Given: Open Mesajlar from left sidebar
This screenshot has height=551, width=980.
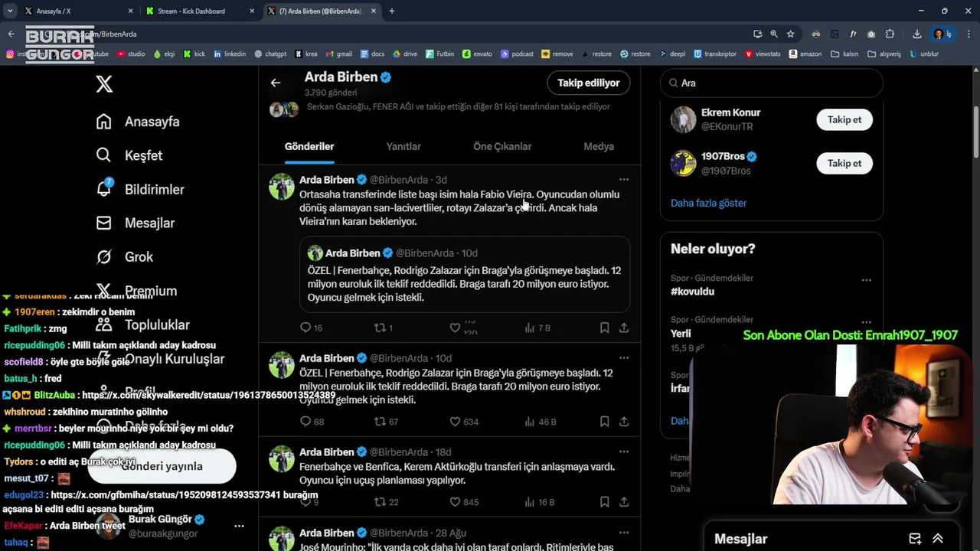Looking at the screenshot, I should [136, 223].
